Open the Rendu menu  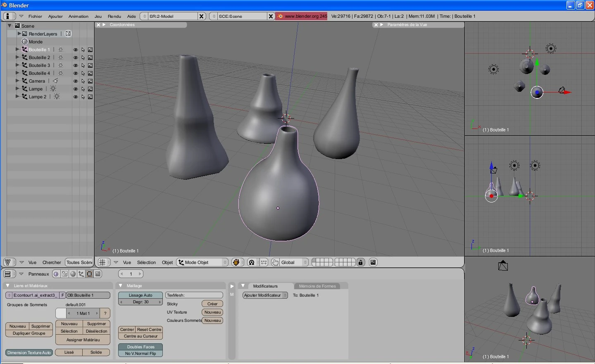pos(114,16)
